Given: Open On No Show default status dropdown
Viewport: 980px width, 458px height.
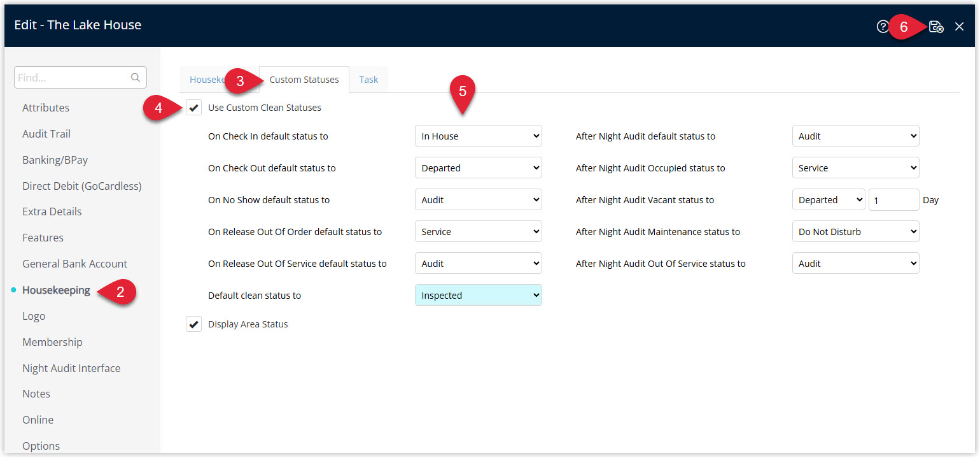Looking at the screenshot, I should point(479,200).
